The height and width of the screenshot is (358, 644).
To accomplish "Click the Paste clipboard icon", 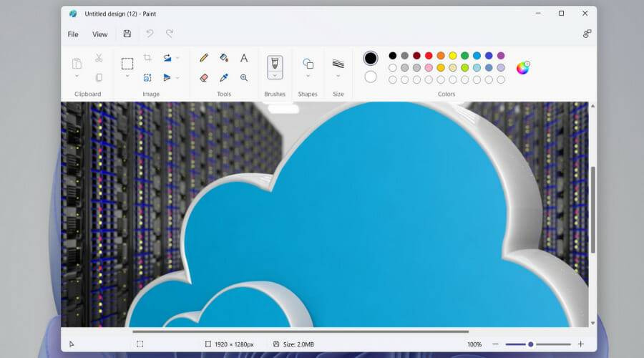I will tap(77, 63).
